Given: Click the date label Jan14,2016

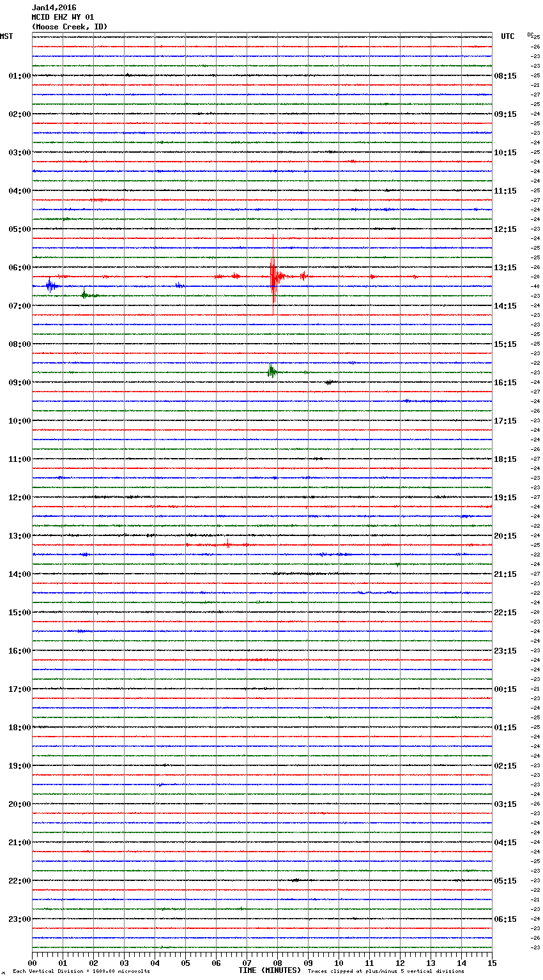Looking at the screenshot, I should pos(54,8).
